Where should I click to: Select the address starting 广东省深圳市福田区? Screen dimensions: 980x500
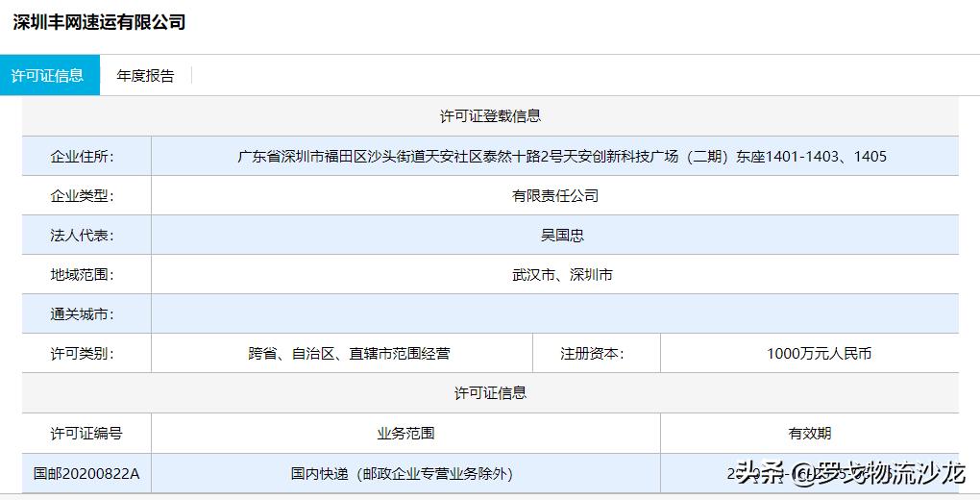562,157
